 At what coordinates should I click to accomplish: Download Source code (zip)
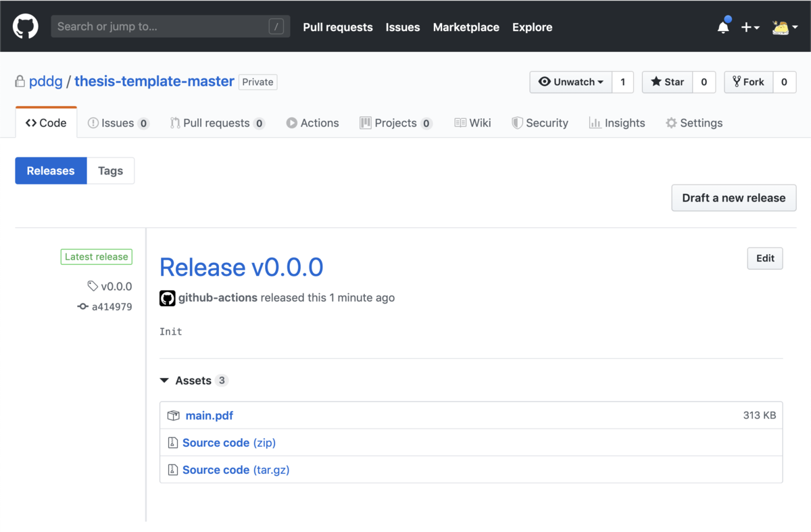229,443
